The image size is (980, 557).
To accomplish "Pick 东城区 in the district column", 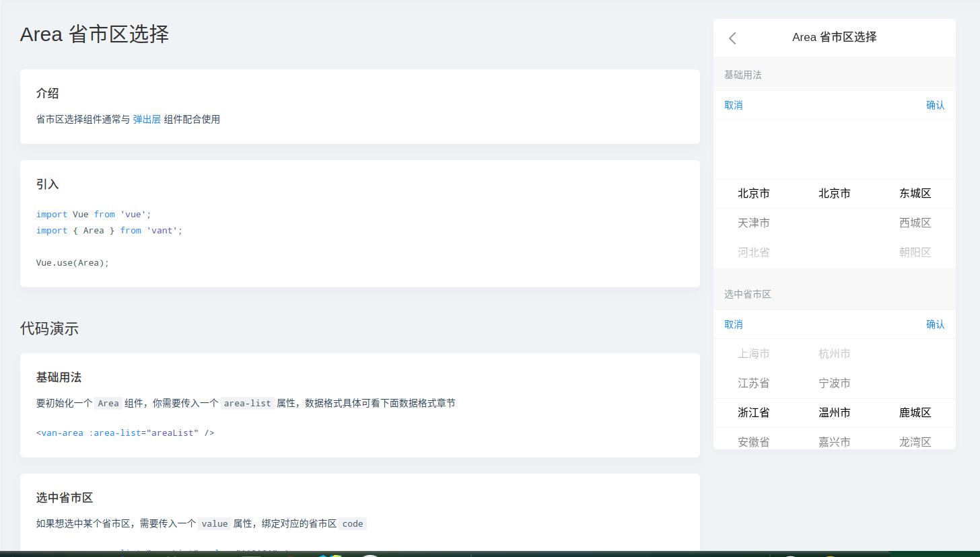I will click(915, 194).
